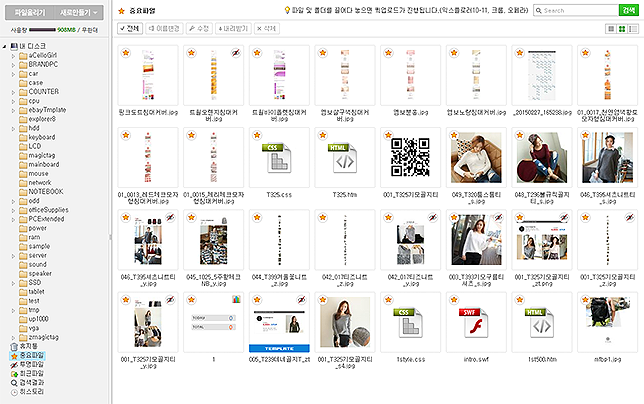Toggle star on 1st500.htm

(520, 299)
